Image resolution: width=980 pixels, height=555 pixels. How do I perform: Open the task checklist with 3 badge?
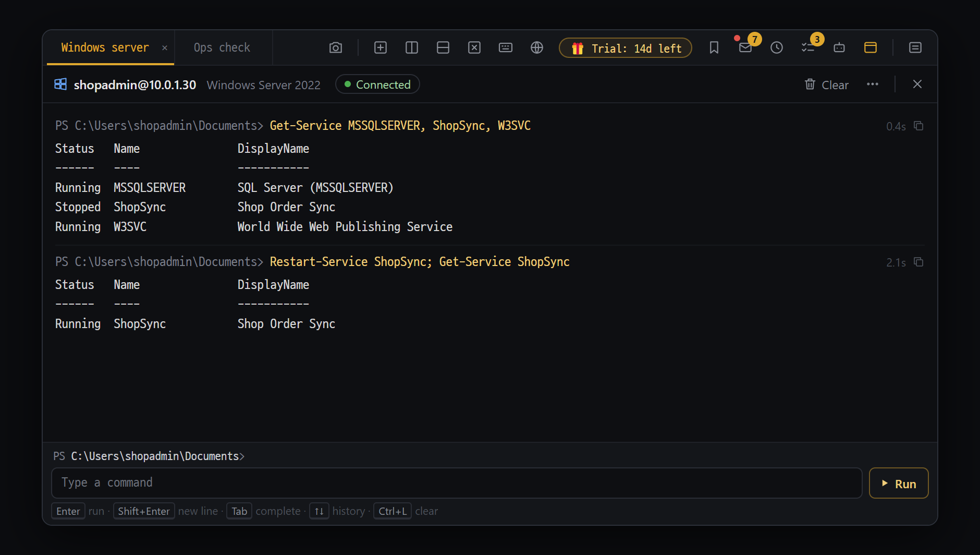tap(808, 47)
